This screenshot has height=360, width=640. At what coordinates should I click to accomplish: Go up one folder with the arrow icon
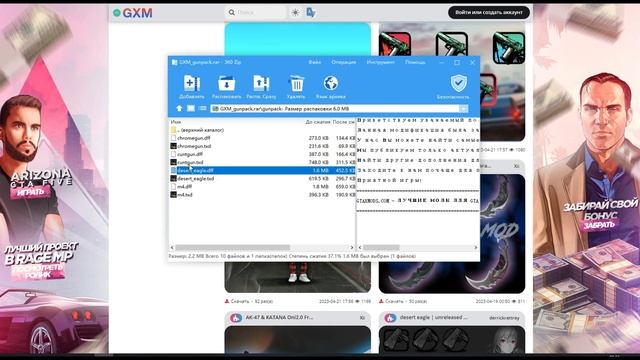coord(179,109)
